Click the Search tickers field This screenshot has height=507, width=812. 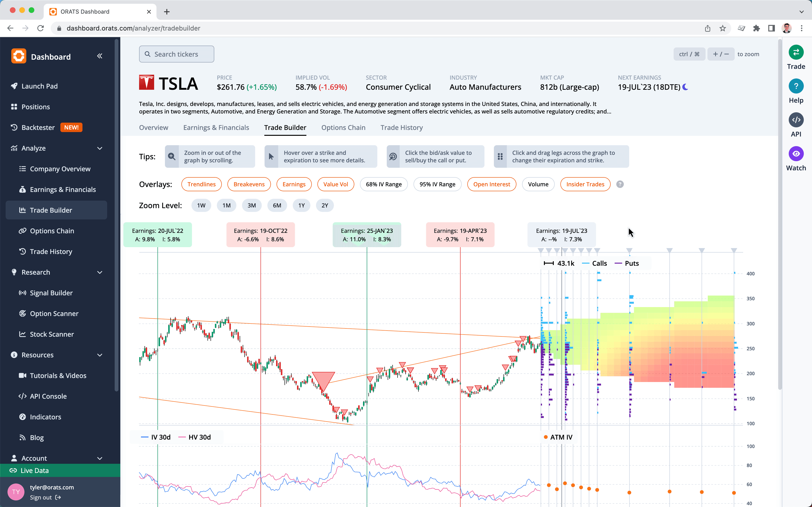click(177, 54)
